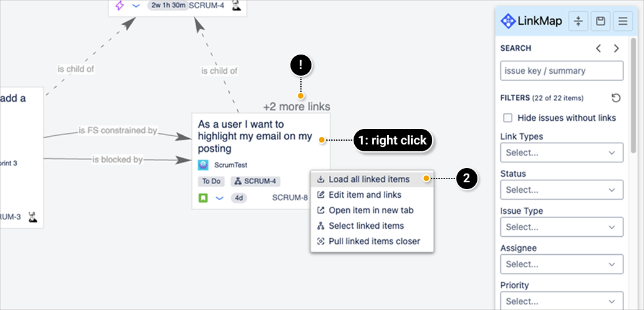
Task: Click the +2 more links label
Action: (297, 107)
